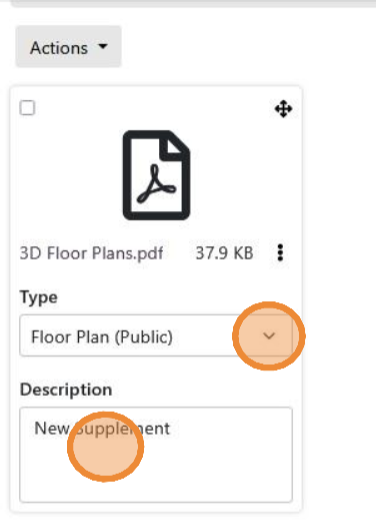Click the 37.9 KB file size text
Viewport: 376px width, 526px height.
(224, 253)
